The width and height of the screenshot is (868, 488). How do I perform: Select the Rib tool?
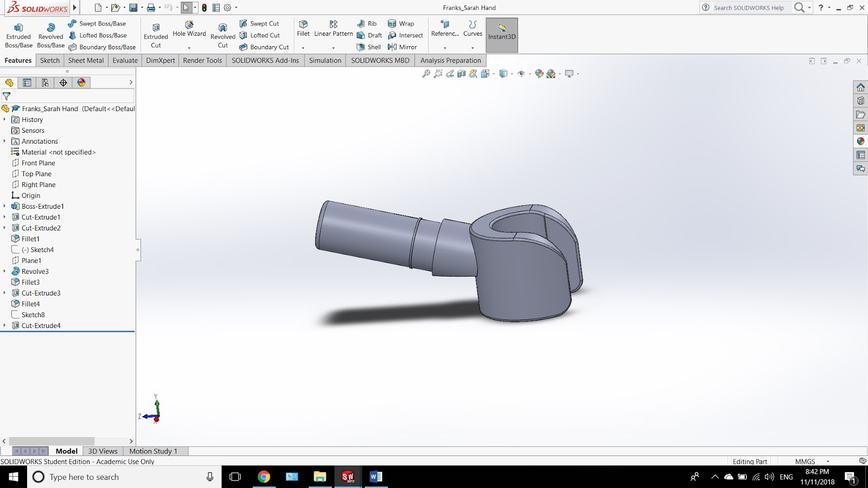tap(367, 24)
